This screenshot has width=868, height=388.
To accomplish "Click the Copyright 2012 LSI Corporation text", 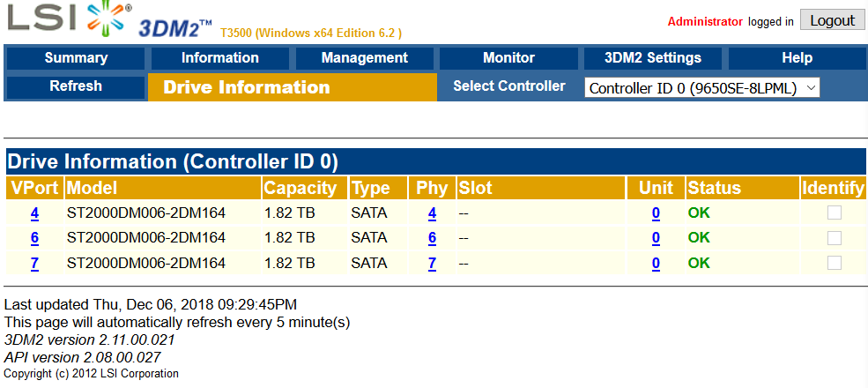I will 92,374.
